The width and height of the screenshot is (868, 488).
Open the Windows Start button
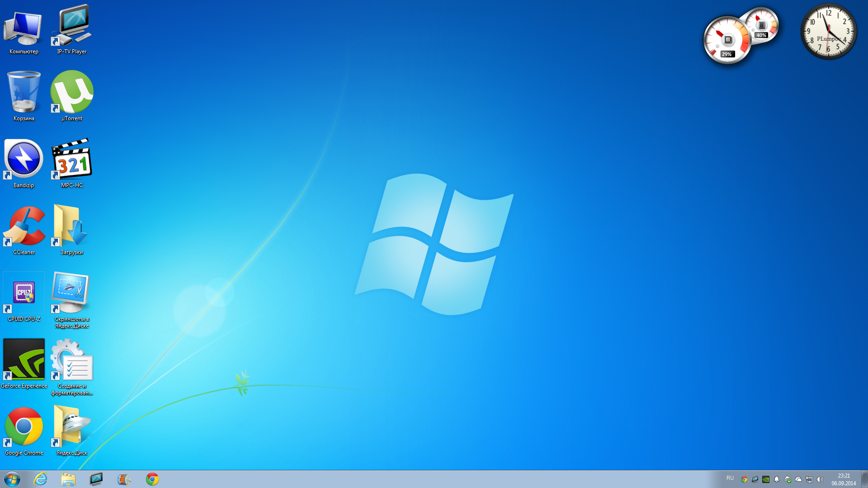(x=12, y=479)
